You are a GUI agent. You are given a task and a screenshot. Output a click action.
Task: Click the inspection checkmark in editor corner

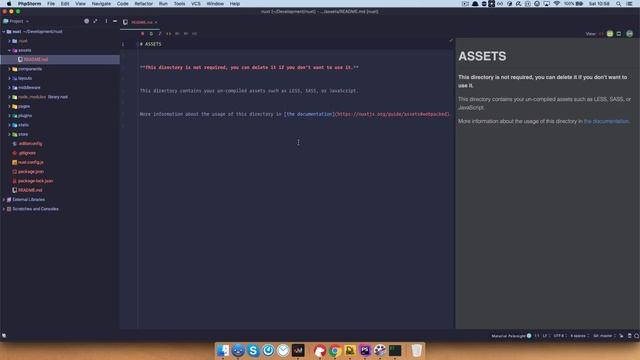[x=451, y=40]
